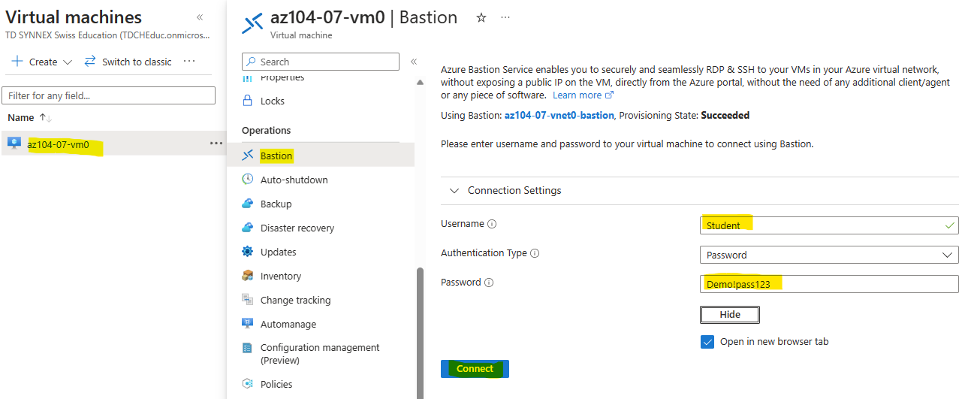Click the Create plus icon
This screenshot has height=399, width=980.
(17, 62)
